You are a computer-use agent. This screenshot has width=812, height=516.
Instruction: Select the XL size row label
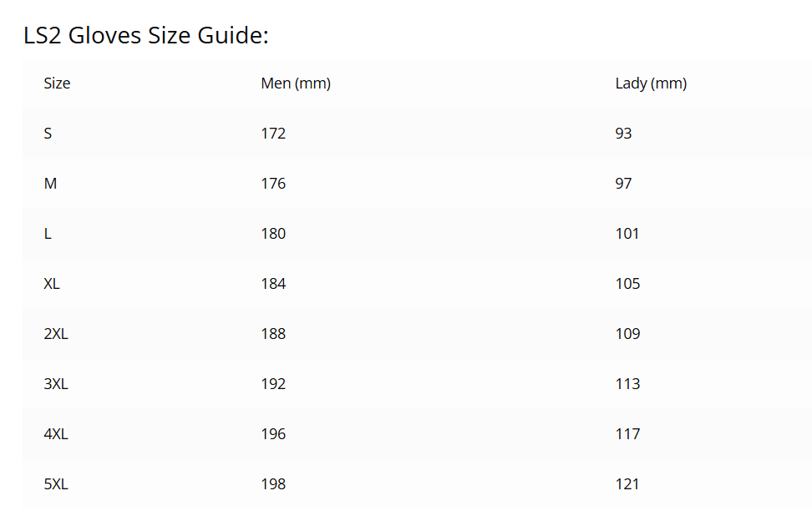click(52, 284)
